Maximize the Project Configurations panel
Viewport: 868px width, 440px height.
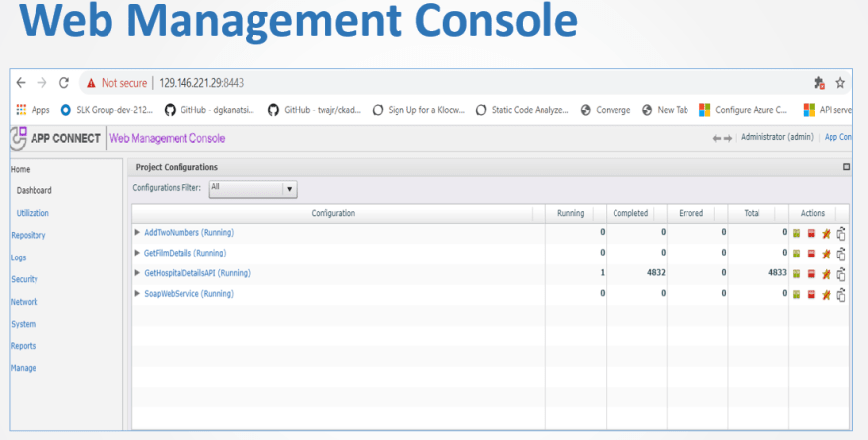(846, 167)
